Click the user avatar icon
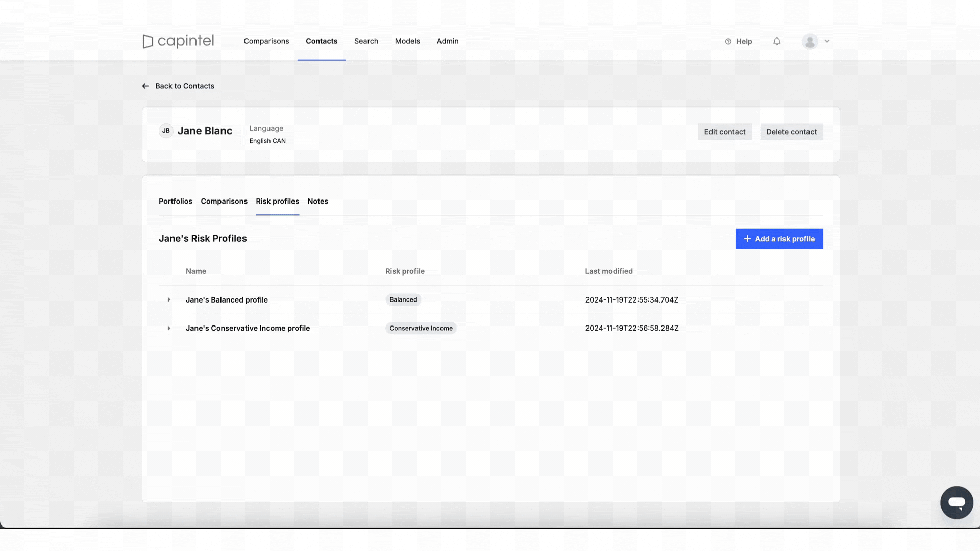 click(810, 41)
